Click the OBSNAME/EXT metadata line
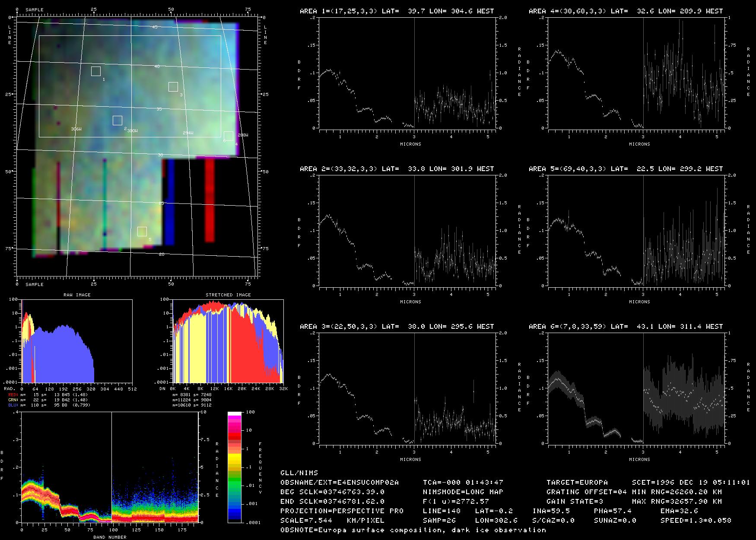The height and width of the screenshot is (540, 756). [x=340, y=482]
